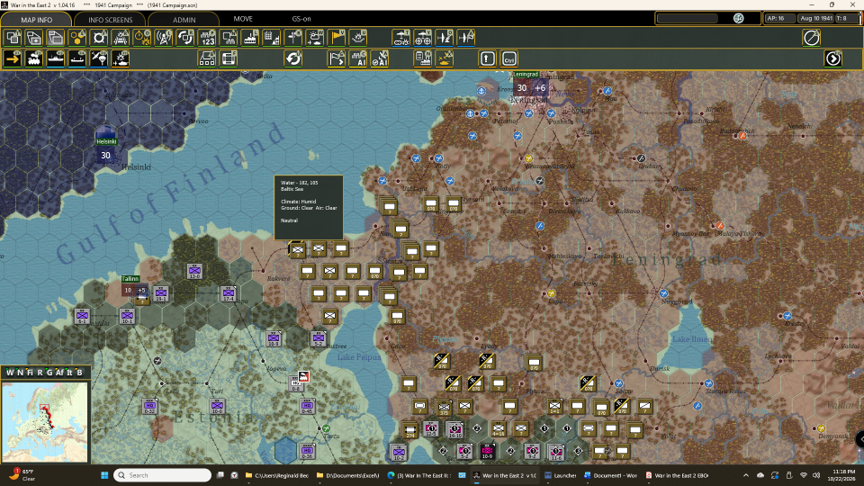This screenshot has width=864, height=486.
Task: Toggle the sun-ring map overlay icon
Action: (99, 37)
